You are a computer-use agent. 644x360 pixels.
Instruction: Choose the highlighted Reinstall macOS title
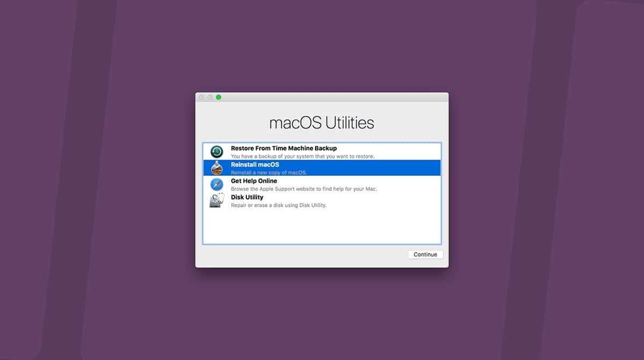[255, 164]
